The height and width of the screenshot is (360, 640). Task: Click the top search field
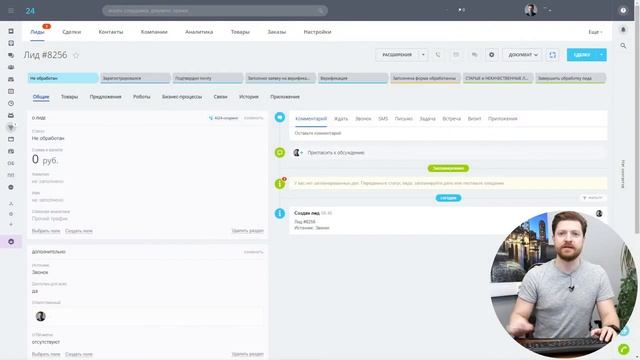[x=215, y=11]
